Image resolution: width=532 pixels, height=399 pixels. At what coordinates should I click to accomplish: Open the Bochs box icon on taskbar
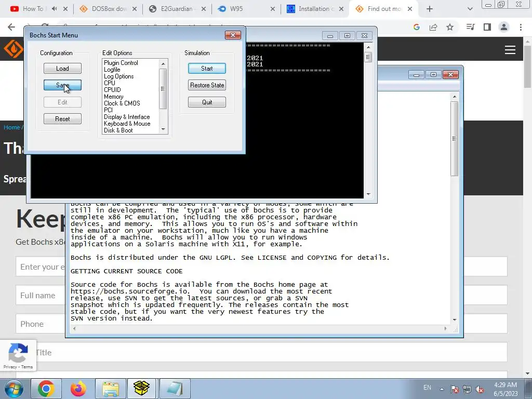click(x=142, y=389)
